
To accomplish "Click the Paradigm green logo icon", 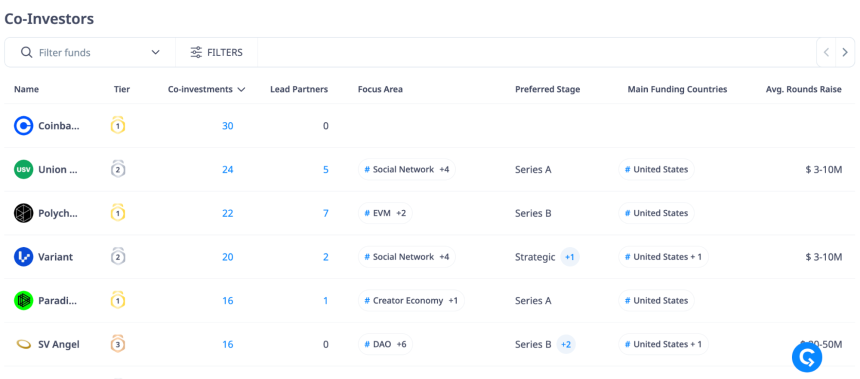I will coord(24,301).
